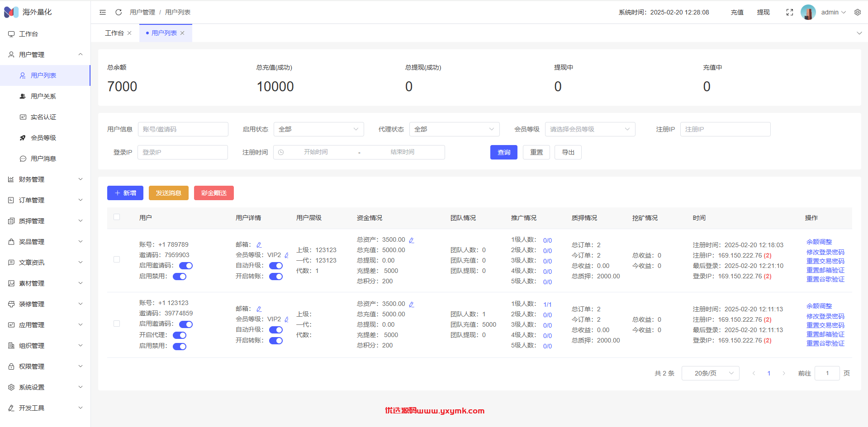Edit total assets icon for +1 789789

(x=412, y=240)
